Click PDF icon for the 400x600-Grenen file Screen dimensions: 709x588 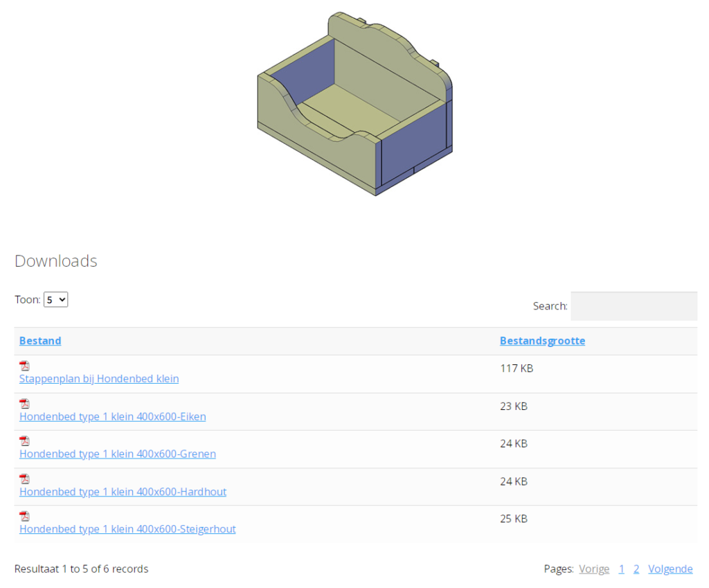[24, 440]
